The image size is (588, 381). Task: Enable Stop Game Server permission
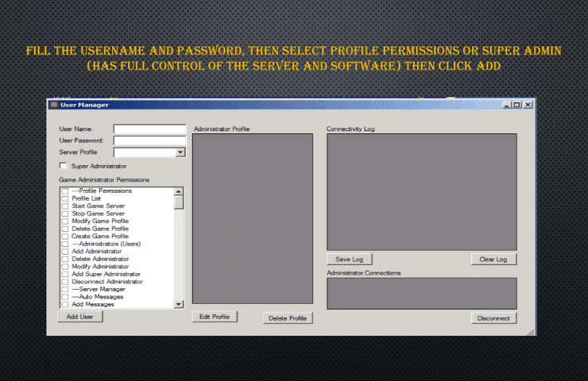[65, 214]
